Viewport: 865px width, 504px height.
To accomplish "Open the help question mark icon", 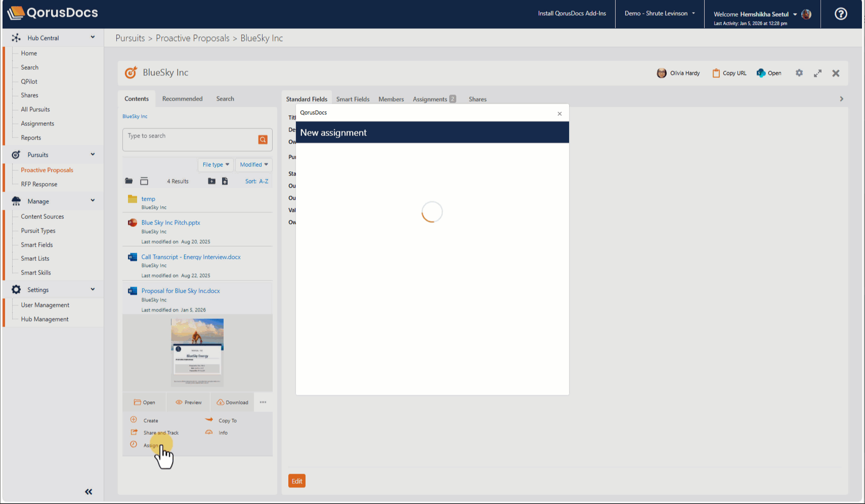I will point(841,14).
